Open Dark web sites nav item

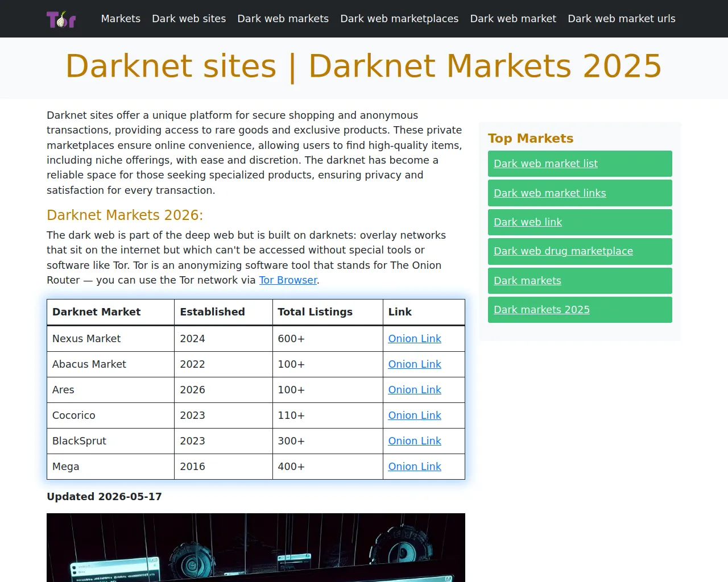(189, 19)
